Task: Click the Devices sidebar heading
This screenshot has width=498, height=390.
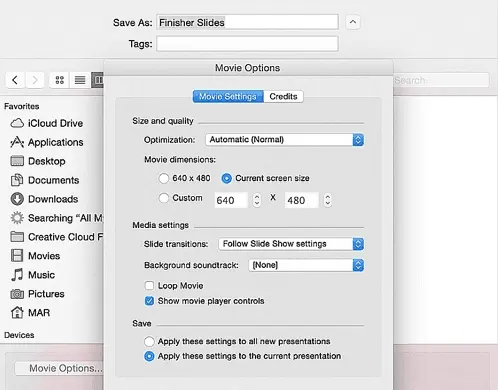Action: coord(19,335)
